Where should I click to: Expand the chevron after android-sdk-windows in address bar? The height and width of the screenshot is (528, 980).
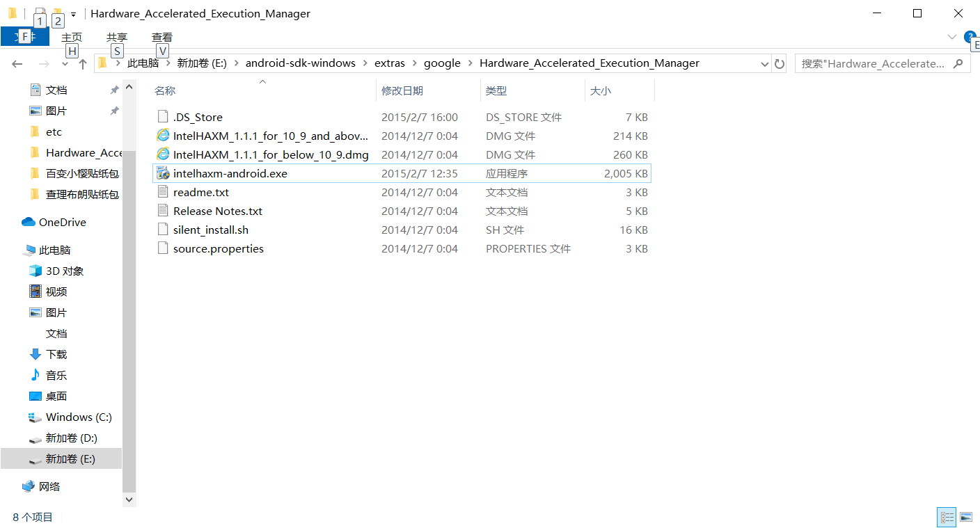(365, 63)
